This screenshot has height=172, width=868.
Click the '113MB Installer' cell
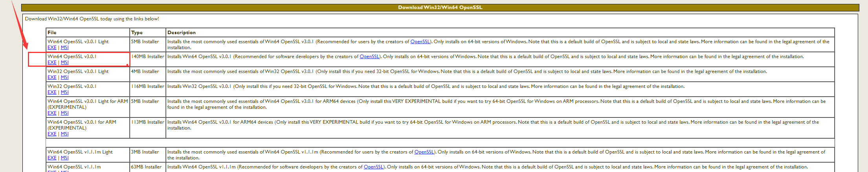[148, 122]
